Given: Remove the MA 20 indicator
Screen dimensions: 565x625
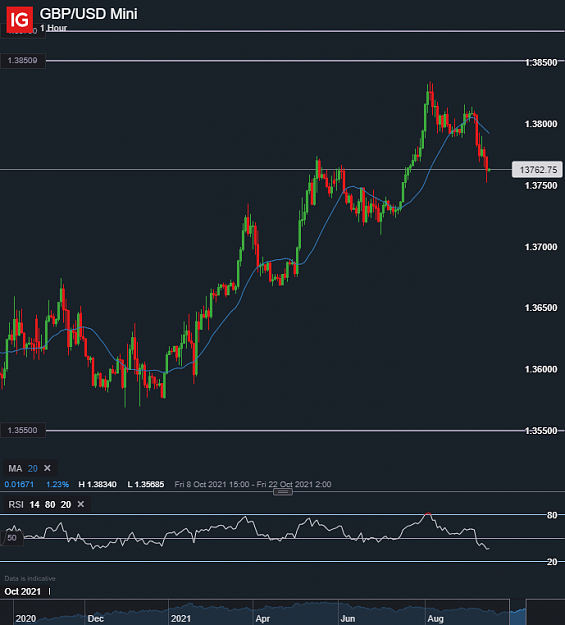Looking at the screenshot, I should pos(47,468).
